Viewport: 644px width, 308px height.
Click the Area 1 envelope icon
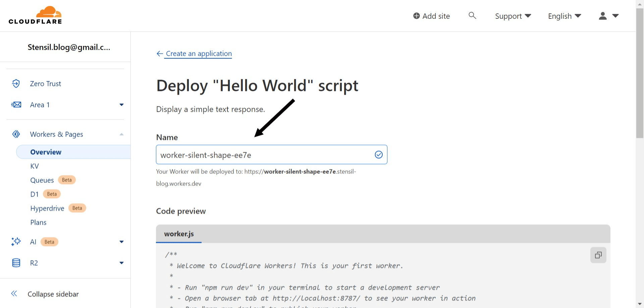pyautogui.click(x=16, y=105)
